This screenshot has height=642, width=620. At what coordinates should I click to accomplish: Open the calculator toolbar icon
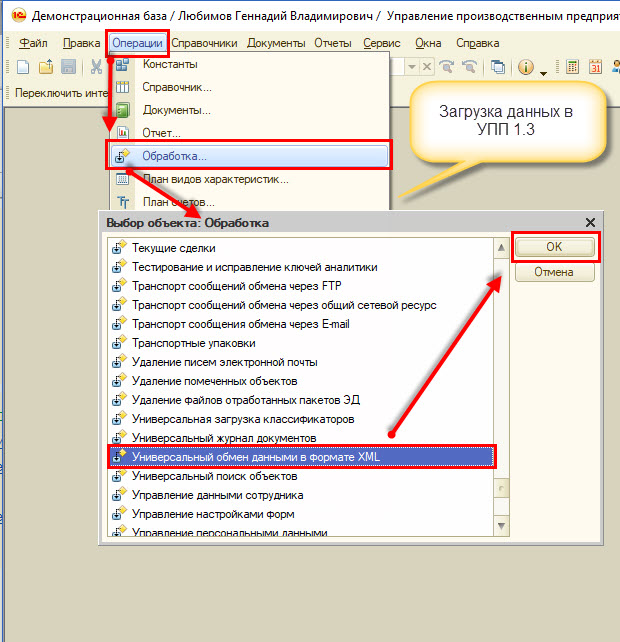(572, 66)
